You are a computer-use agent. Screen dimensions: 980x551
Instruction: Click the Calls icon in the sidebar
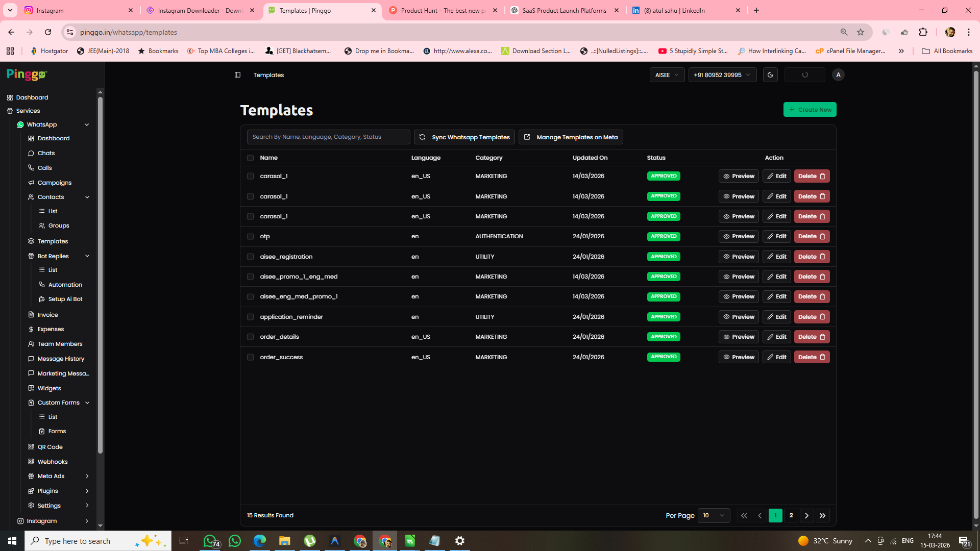click(x=31, y=167)
